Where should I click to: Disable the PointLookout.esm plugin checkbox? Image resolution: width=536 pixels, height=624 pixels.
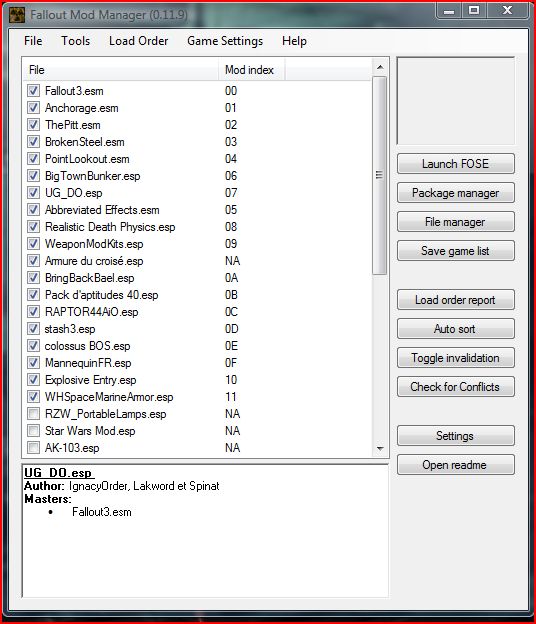(33, 159)
